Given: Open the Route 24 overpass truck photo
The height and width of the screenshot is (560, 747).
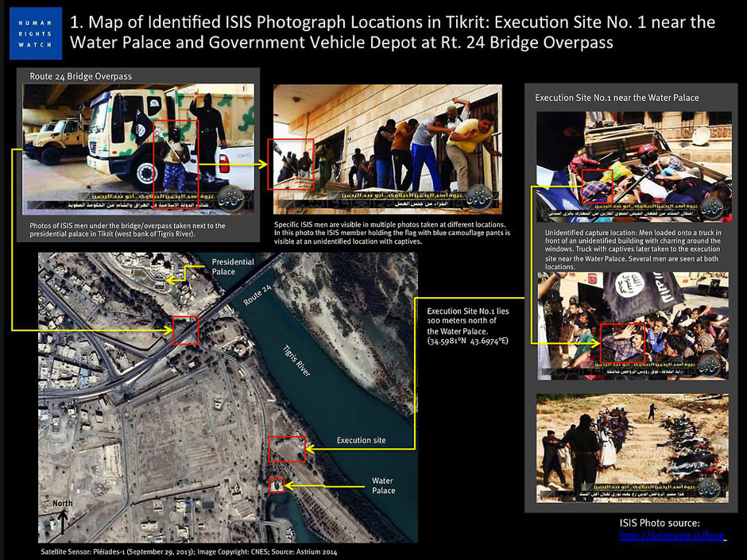Looking at the screenshot, I should [x=137, y=150].
